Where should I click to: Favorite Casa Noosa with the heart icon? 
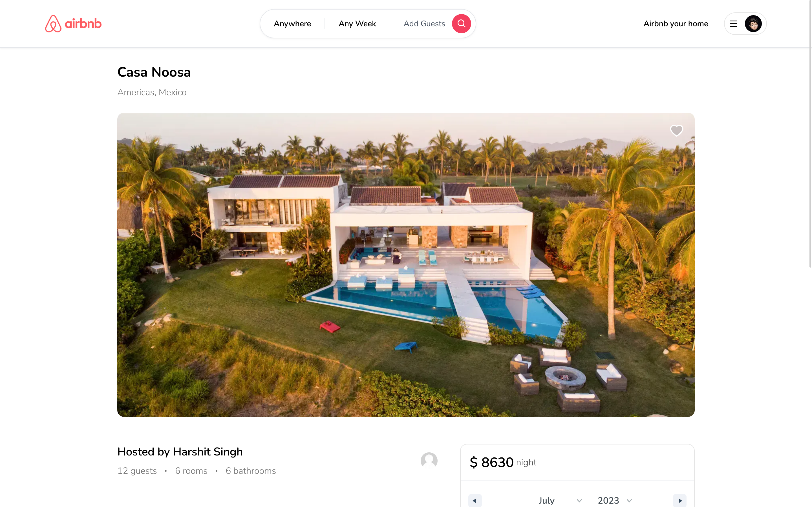(x=676, y=130)
